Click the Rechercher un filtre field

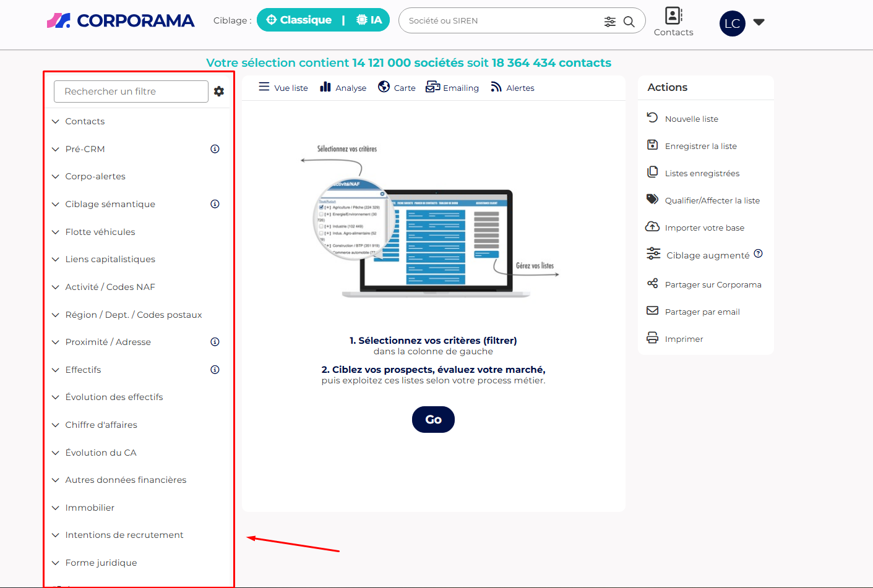coord(131,92)
